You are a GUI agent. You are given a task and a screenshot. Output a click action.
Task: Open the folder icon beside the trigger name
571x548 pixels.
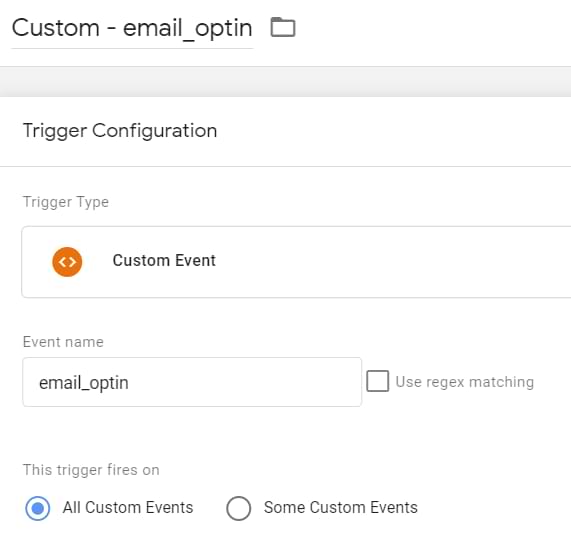[283, 27]
